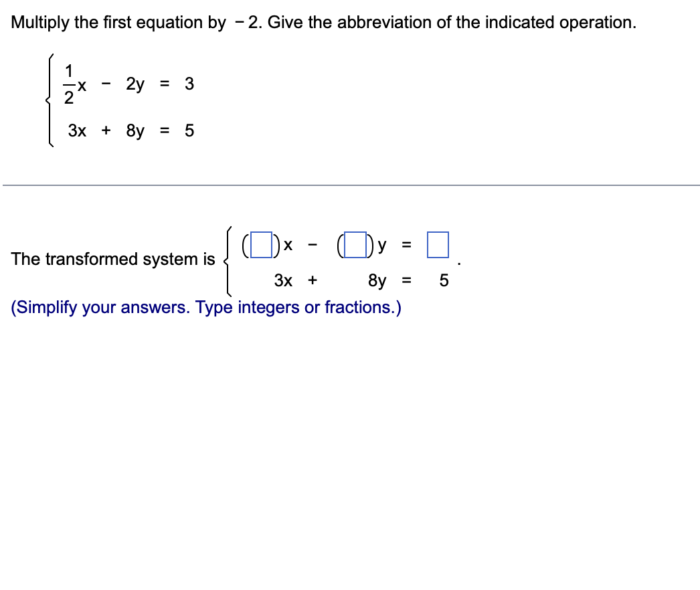Click the term 2y in the first equation
The image size is (700, 590).
point(133,84)
